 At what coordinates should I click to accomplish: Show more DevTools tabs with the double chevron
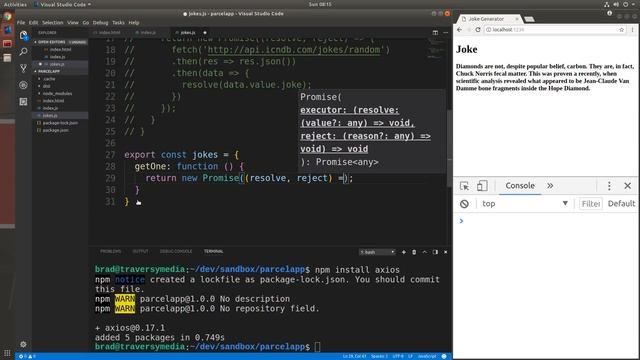tap(550, 186)
